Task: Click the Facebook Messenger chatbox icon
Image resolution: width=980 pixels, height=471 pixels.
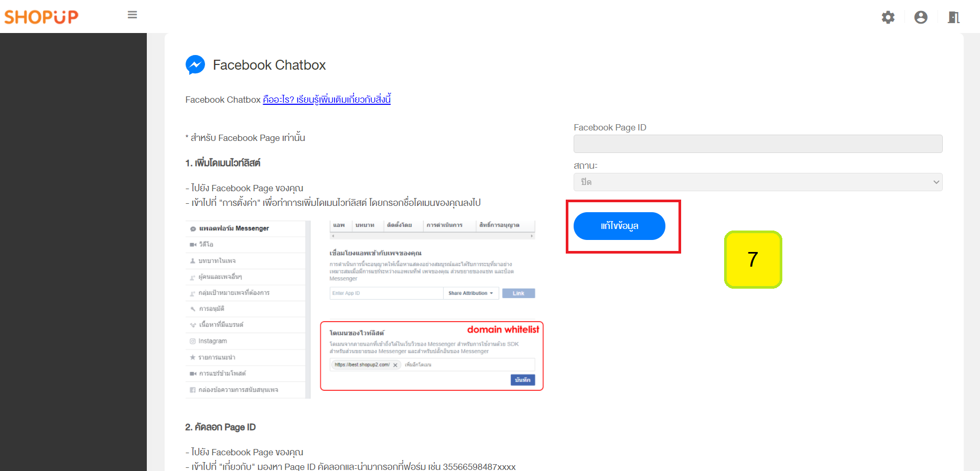Action: 196,65
